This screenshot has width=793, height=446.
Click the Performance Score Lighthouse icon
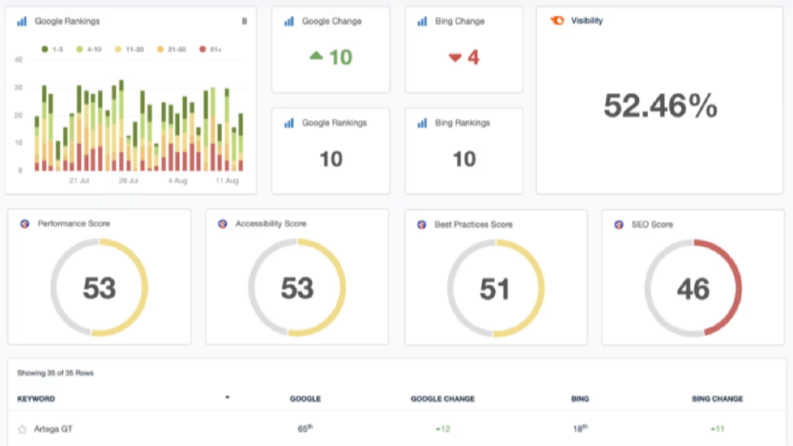click(24, 224)
